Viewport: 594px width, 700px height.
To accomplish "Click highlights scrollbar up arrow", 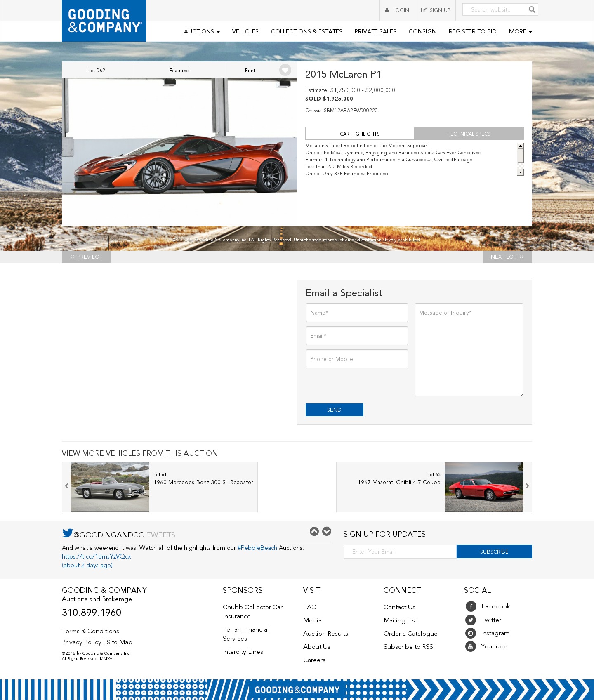I will [521, 146].
